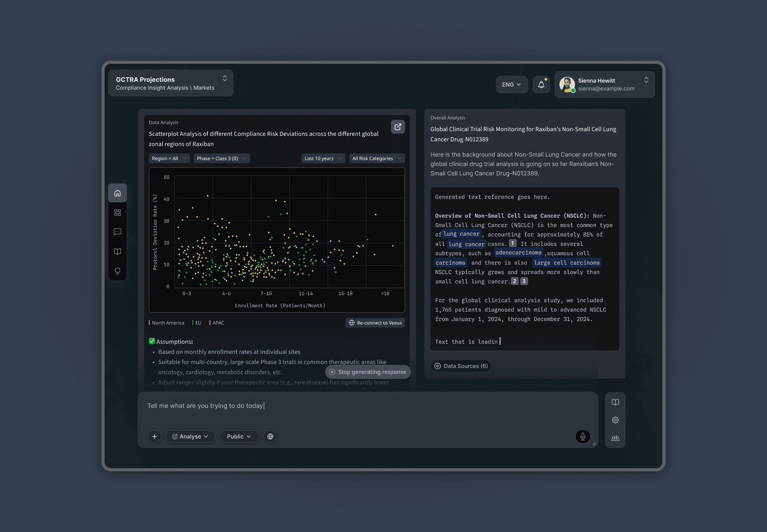
Task: Open citation reference 3
Action: pyautogui.click(x=524, y=281)
